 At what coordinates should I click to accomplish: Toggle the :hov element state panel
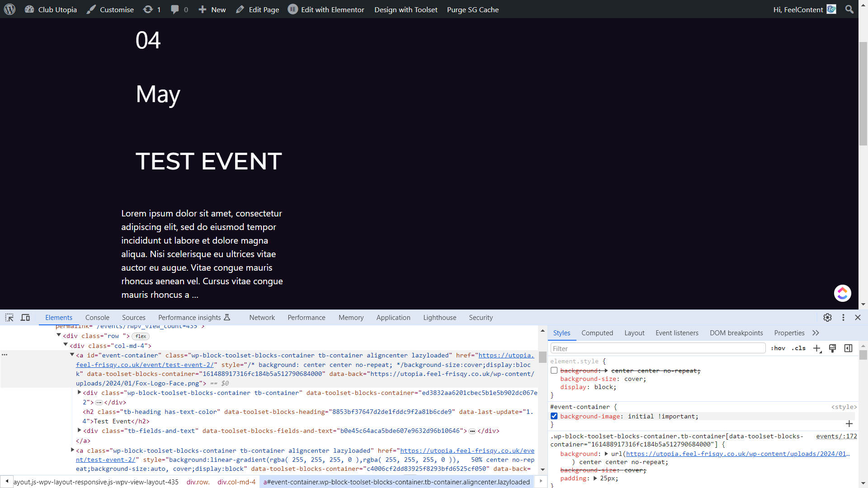778,348
